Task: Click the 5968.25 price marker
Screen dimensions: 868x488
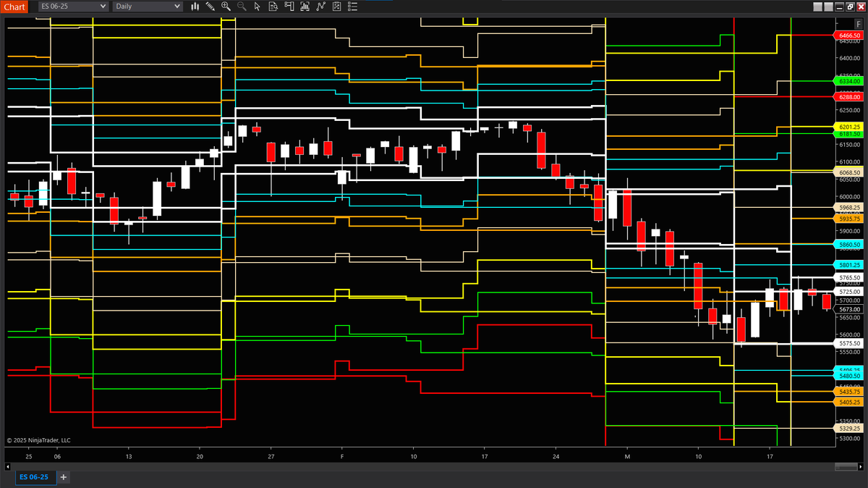Action: pyautogui.click(x=848, y=207)
